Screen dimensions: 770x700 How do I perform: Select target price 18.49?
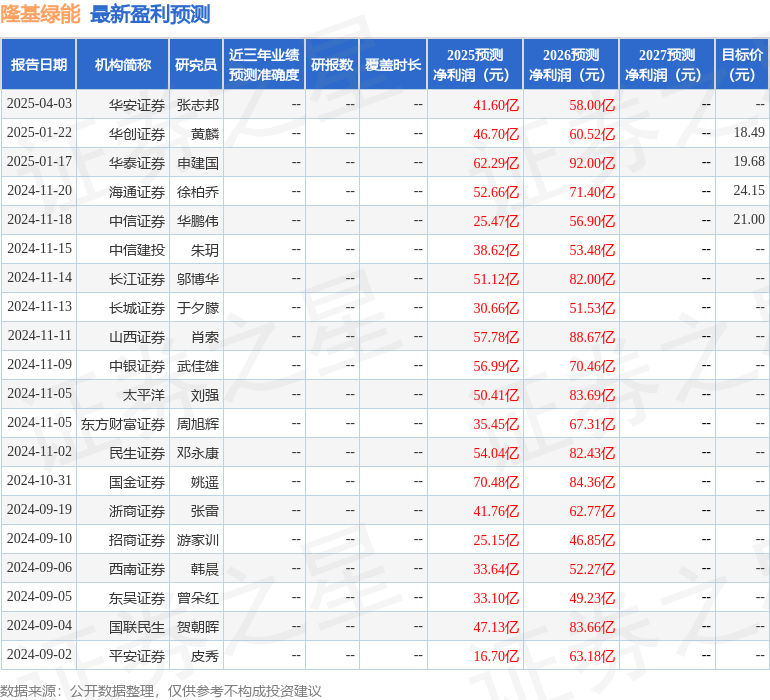tap(749, 132)
